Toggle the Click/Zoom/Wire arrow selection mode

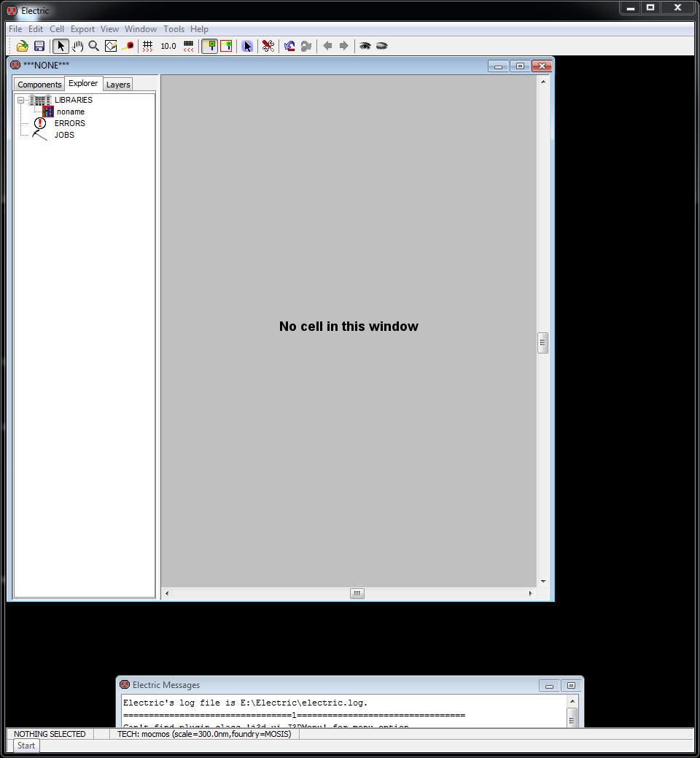coord(61,46)
